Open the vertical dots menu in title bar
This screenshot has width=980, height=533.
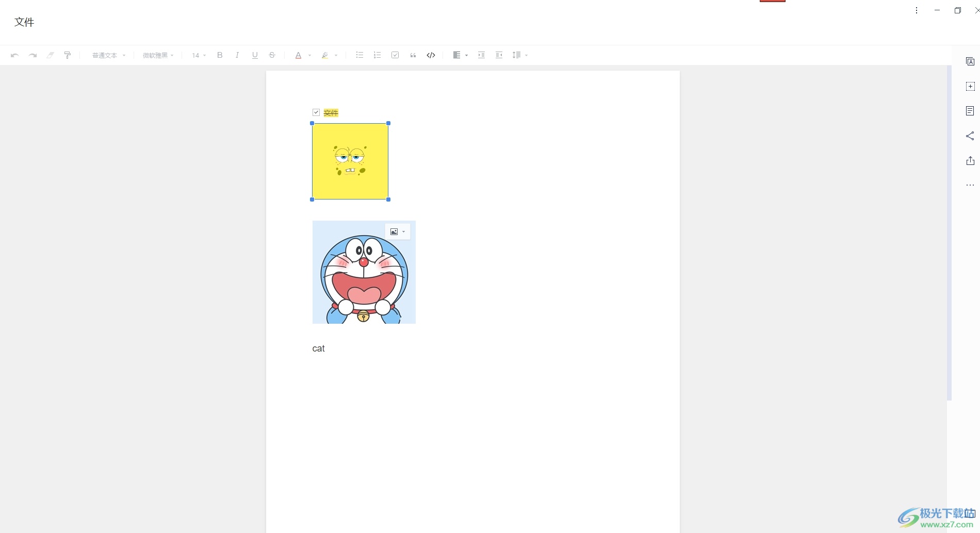tap(917, 10)
